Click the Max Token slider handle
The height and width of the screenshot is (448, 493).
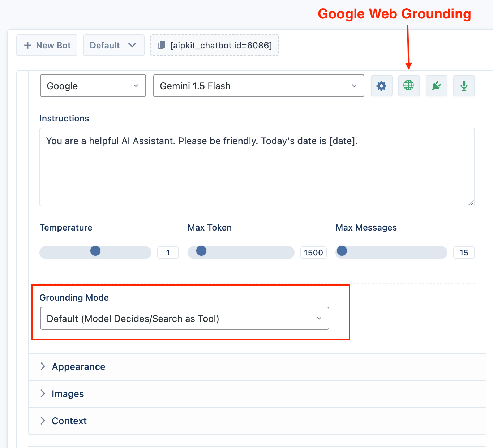(x=201, y=251)
